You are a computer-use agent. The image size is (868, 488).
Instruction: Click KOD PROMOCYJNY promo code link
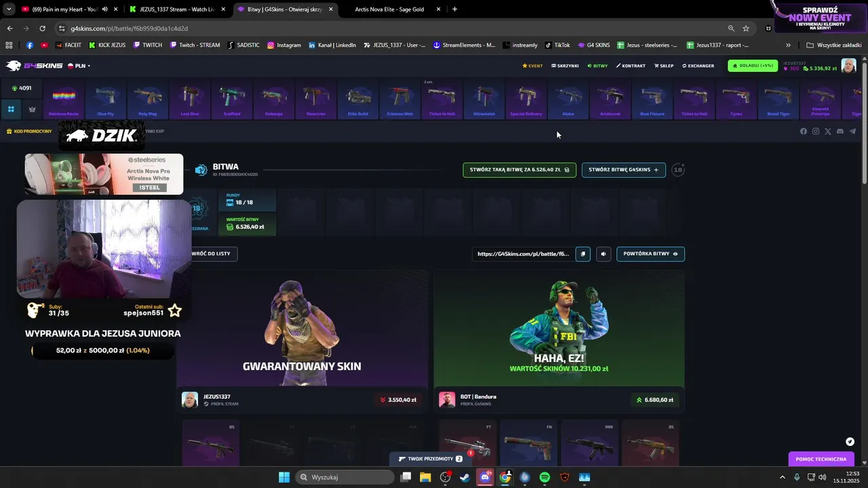pos(28,131)
